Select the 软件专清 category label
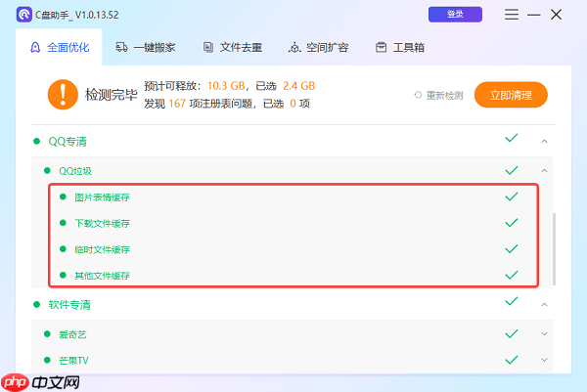This screenshot has height=392, width=587. [x=69, y=305]
